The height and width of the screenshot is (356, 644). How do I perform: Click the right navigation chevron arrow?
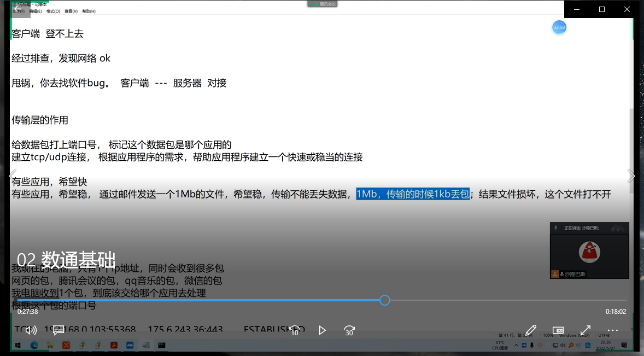coord(631,176)
